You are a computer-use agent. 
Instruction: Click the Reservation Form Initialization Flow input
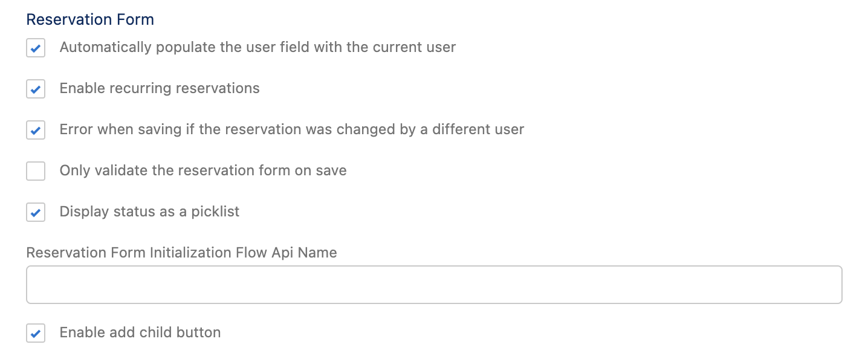point(434,285)
